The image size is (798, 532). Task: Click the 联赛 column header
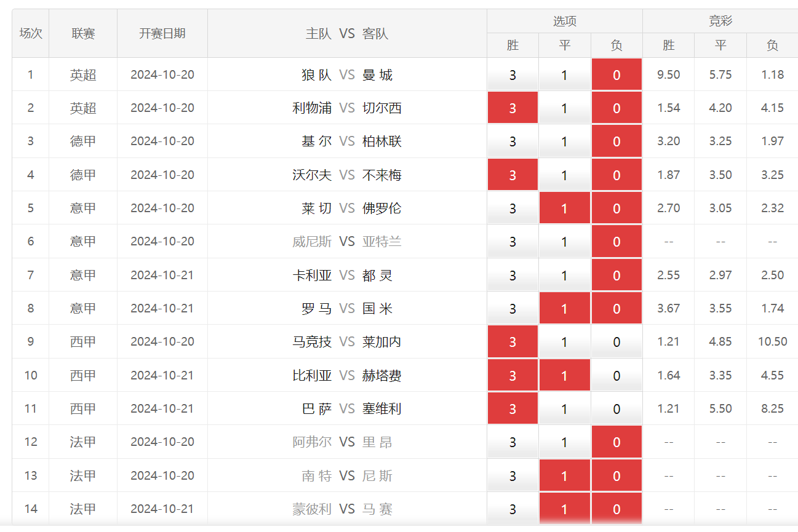click(83, 33)
